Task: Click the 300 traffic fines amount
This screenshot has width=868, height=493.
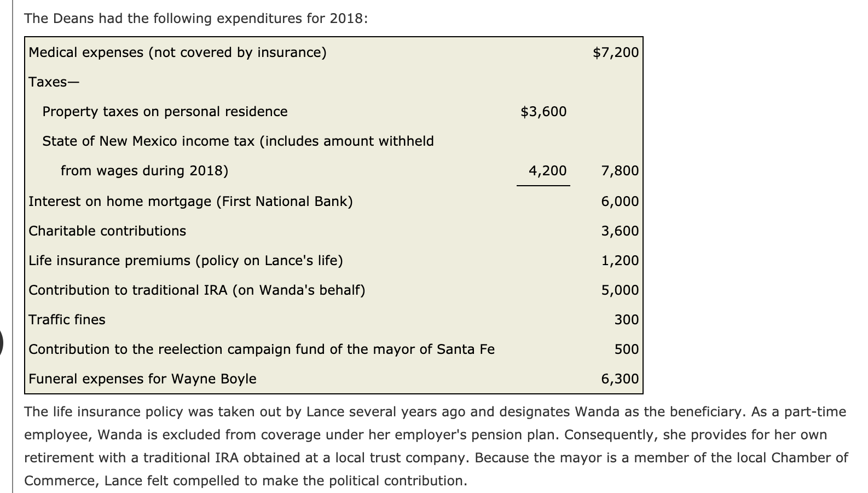Action: pos(626,320)
